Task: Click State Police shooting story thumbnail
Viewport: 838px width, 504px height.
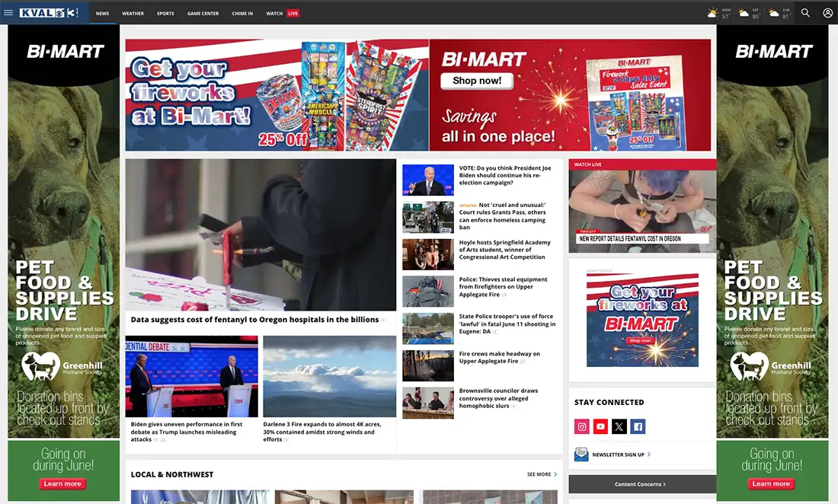Action: click(x=428, y=328)
